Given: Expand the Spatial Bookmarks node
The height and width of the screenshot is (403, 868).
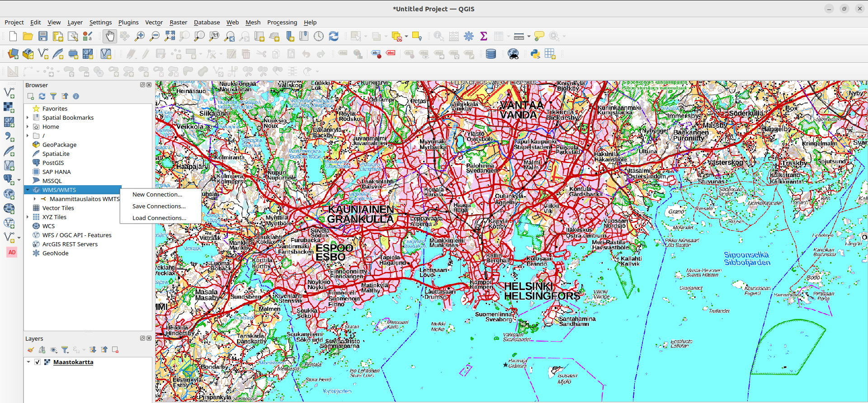Looking at the screenshot, I should (28, 117).
